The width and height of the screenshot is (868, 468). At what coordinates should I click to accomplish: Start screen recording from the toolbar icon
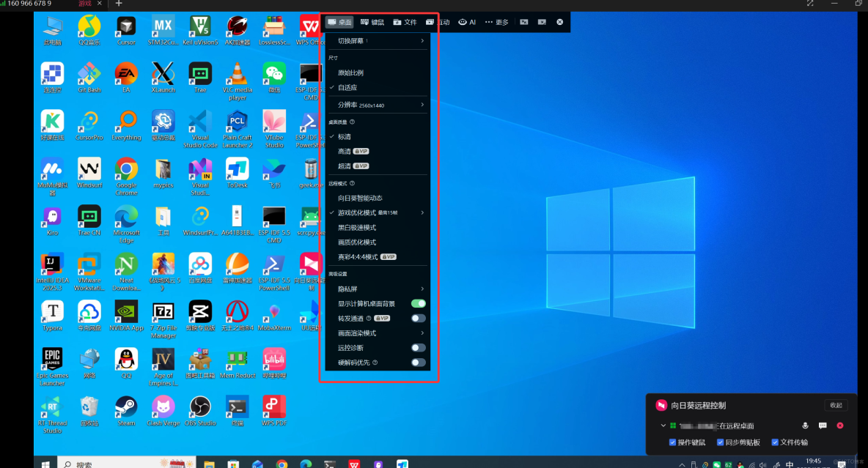pyautogui.click(x=542, y=21)
